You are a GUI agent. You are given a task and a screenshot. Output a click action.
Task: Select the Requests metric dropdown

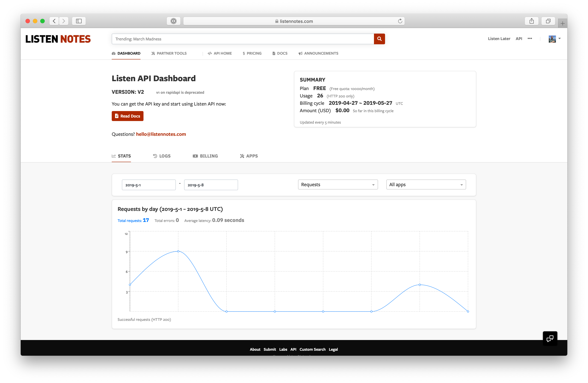(337, 184)
